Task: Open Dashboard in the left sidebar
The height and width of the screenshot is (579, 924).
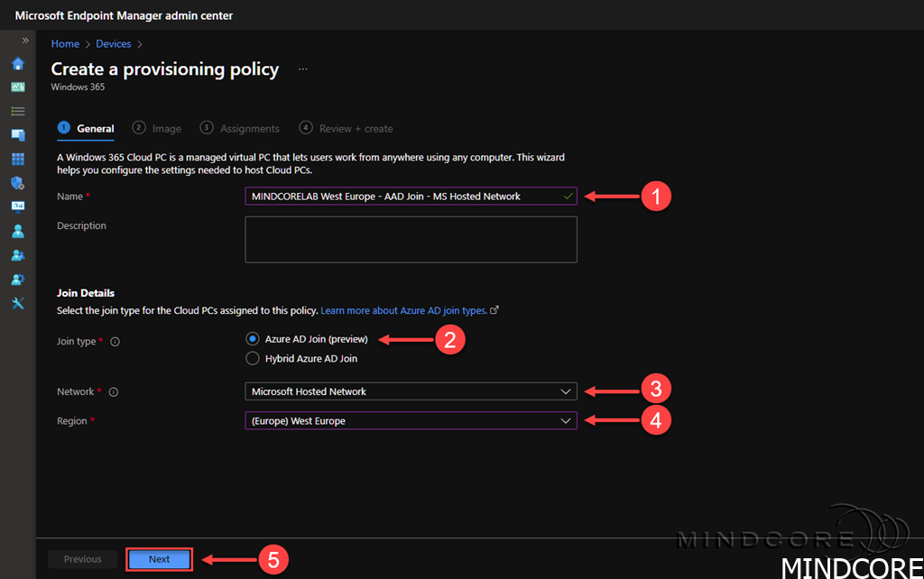Action: point(17,87)
